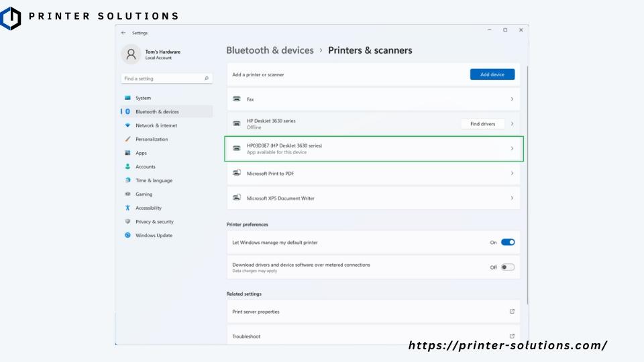Open Print server properties external link icon

pos(512,312)
